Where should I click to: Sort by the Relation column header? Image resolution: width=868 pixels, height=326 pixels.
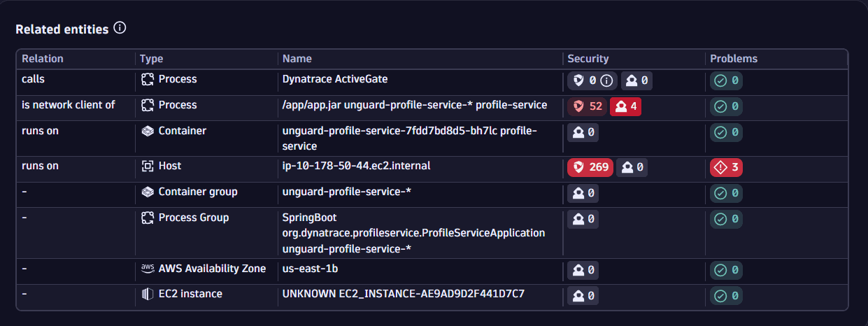pos(43,59)
